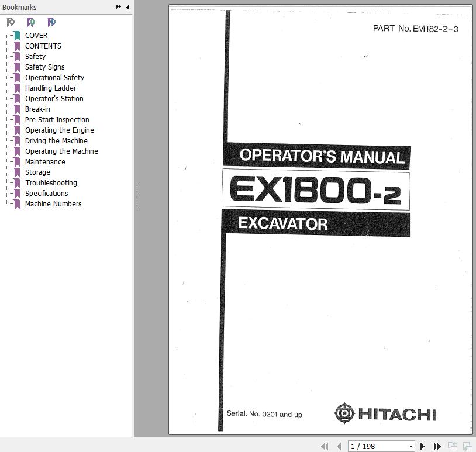Viewport: 476px width, 452px height.
Task: Open the Break-in bookmark
Action: coord(37,109)
